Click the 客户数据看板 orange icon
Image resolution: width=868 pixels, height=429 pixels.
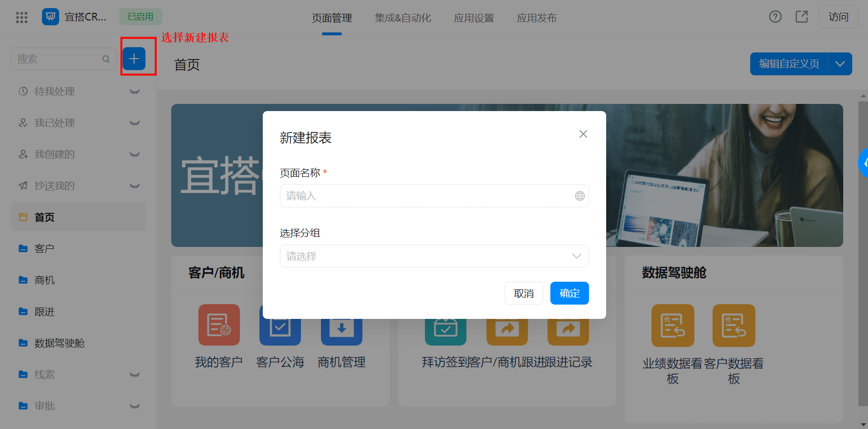tap(734, 326)
